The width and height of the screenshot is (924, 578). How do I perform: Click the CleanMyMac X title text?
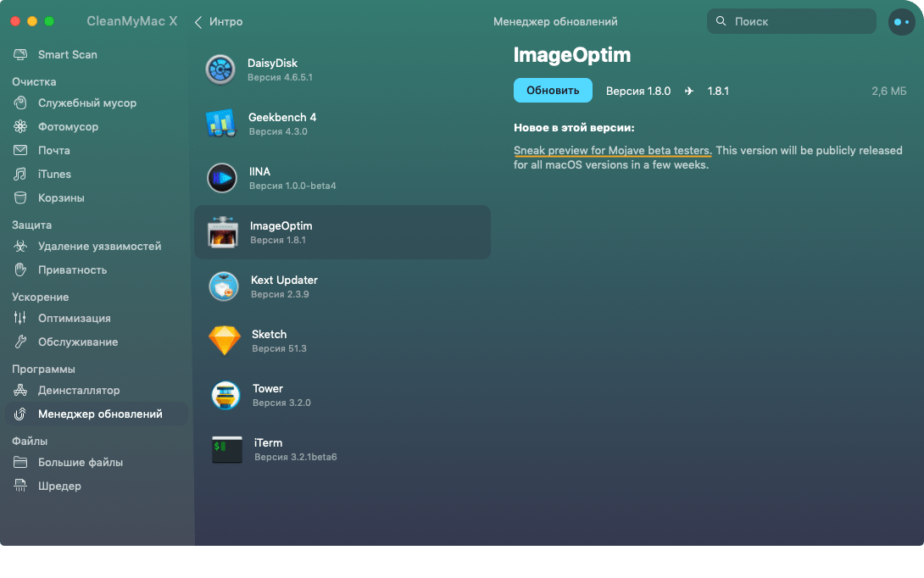pyautogui.click(x=131, y=21)
